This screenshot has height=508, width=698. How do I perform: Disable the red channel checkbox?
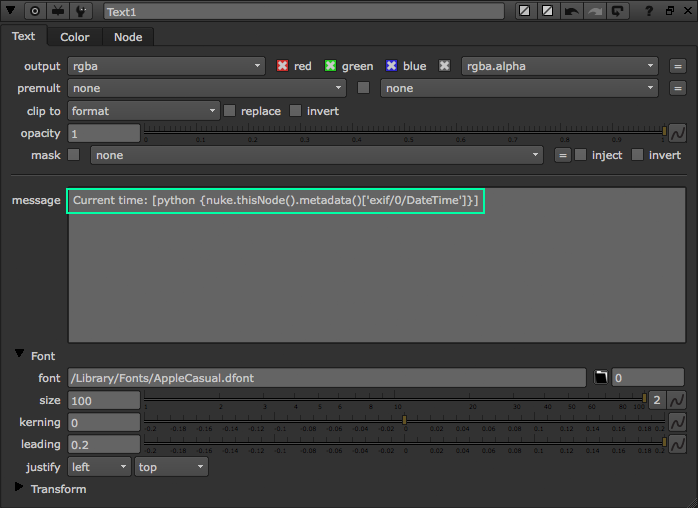point(282,66)
